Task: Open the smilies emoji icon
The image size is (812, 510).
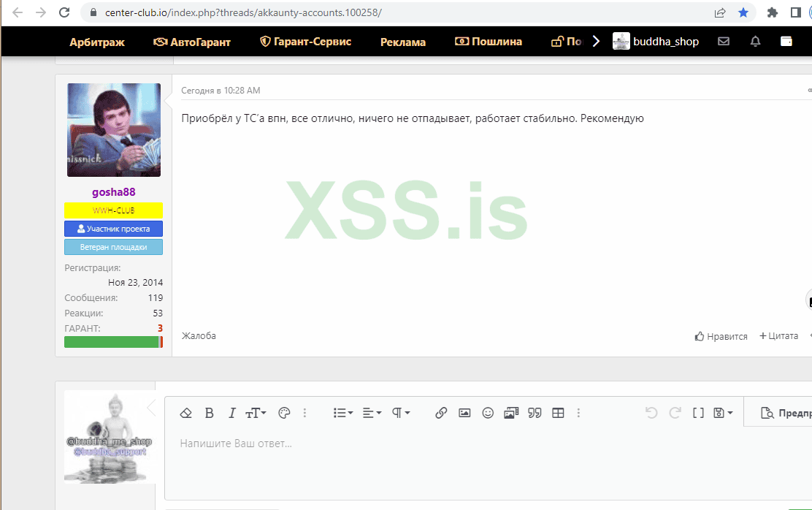Action: (488, 413)
